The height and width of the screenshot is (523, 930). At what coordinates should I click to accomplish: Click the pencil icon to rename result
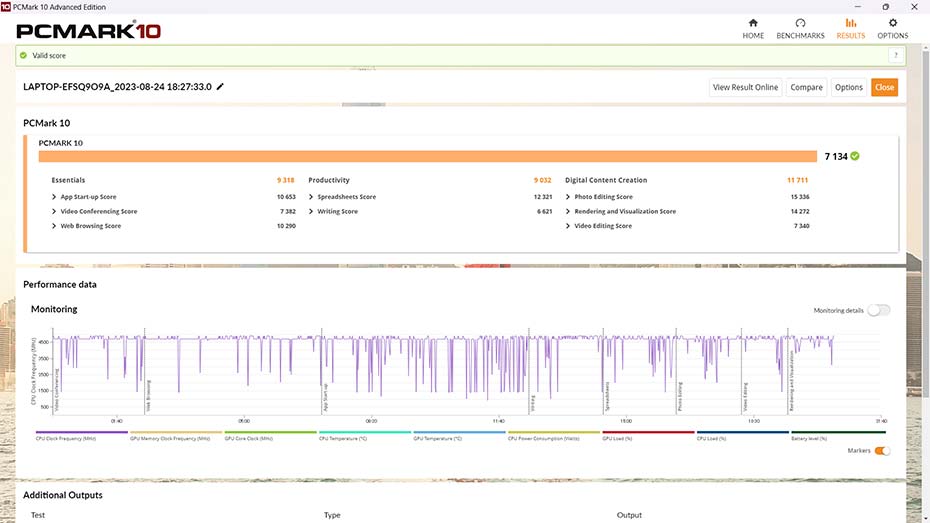[220, 87]
